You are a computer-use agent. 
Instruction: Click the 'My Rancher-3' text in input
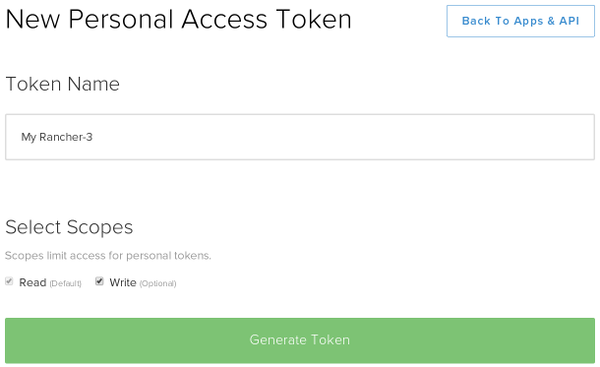(x=57, y=137)
